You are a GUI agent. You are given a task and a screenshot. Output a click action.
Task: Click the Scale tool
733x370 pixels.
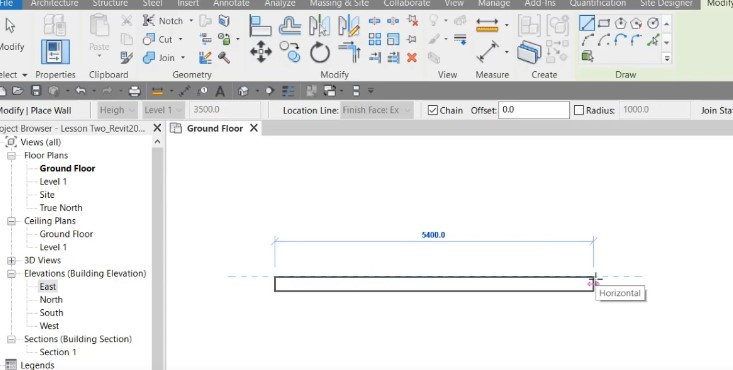tap(393, 39)
